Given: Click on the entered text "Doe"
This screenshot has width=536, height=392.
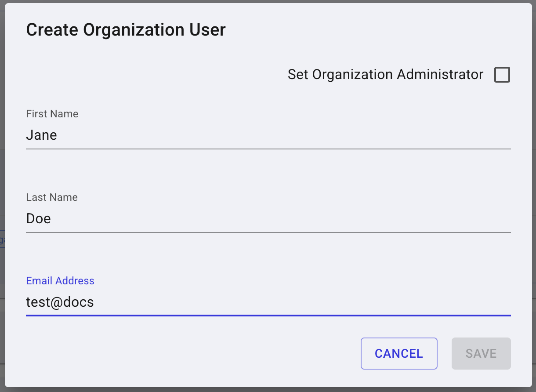Looking at the screenshot, I should click(x=39, y=218).
